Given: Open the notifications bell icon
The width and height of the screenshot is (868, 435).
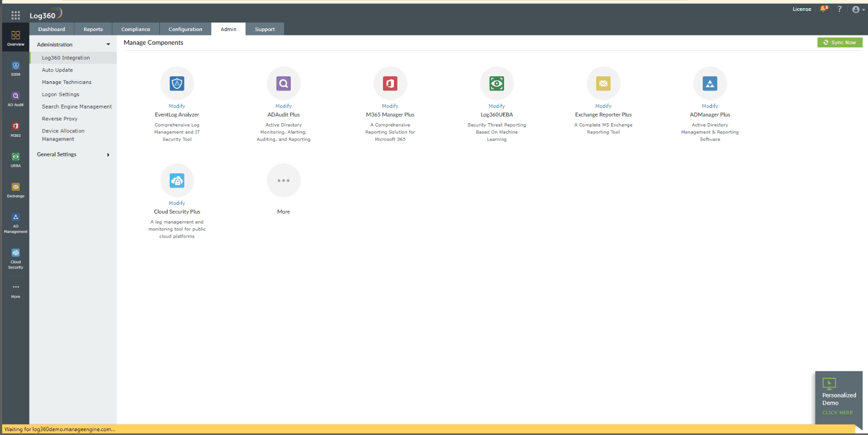Looking at the screenshot, I should click(824, 9).
